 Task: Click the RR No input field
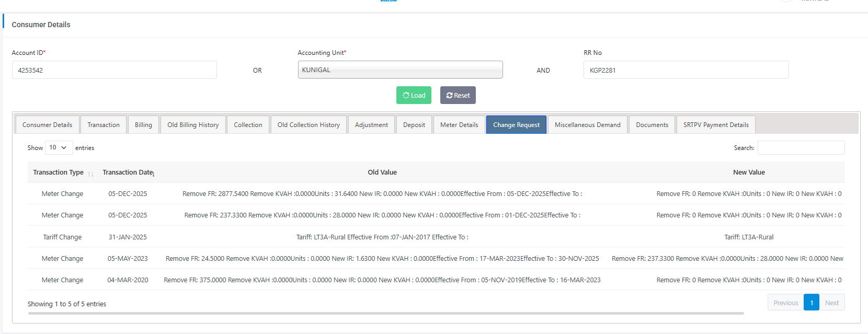click(x=686, y=70)
